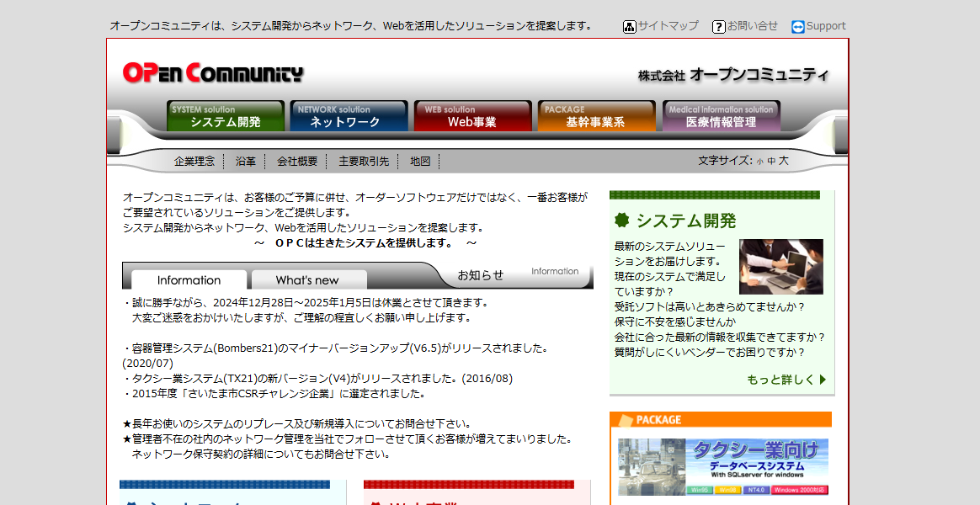Switch to the Information tab
Screen dimensions: 980x505
189,280
